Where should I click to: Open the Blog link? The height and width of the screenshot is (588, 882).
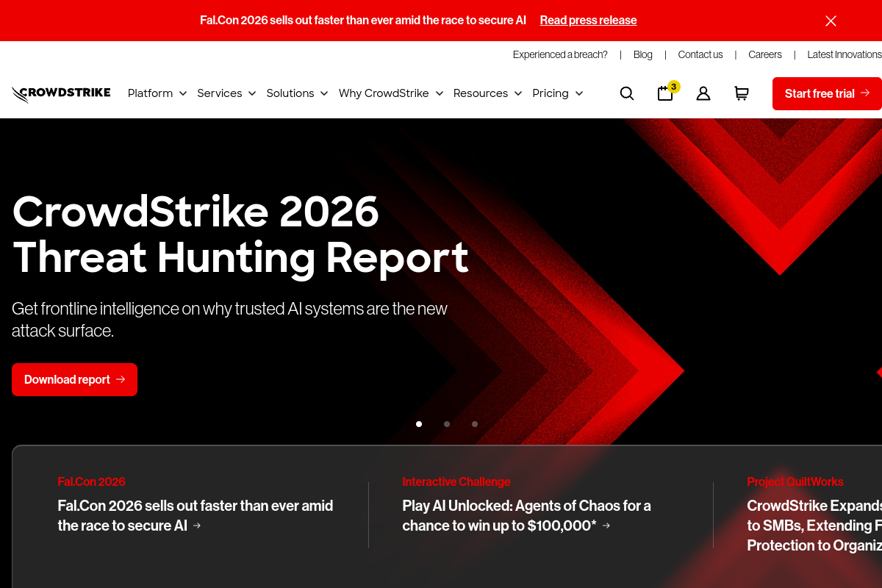(x=643, y=54)
